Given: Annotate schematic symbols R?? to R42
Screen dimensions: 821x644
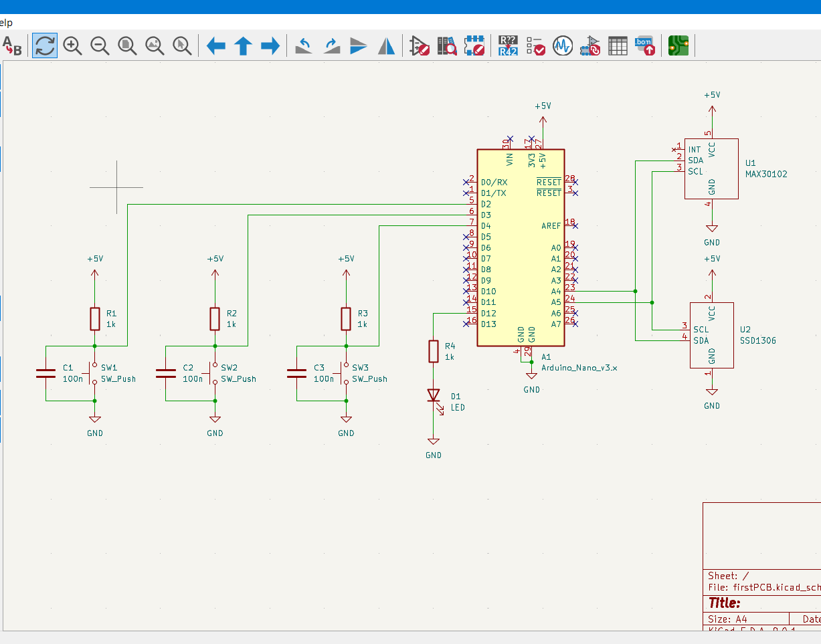Looking at the screenshot, I should coord(508,46).
